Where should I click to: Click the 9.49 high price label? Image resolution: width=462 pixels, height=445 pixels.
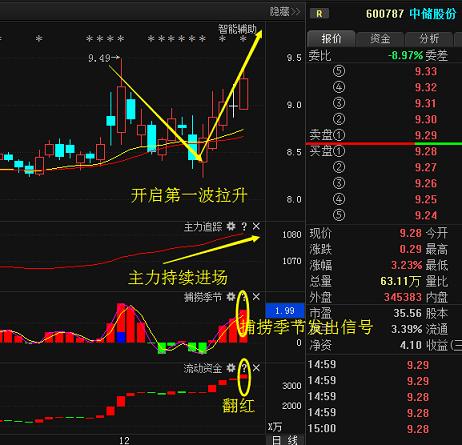[x=99, y=58]
